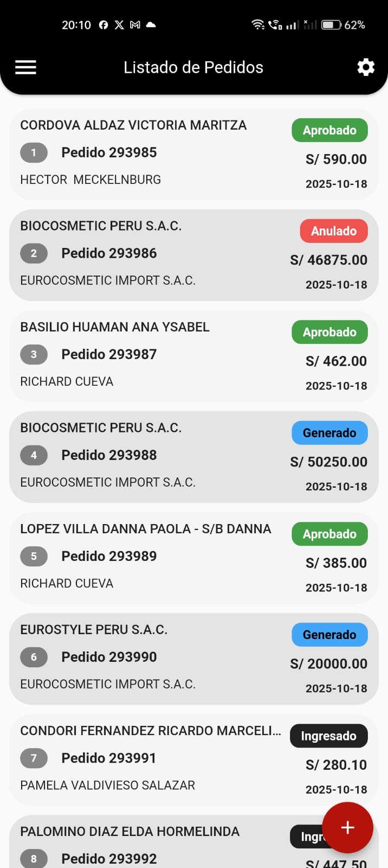This screenshot has height=868, width=388.
Task: Tap the Generado status for EUROSTYLE PERU
Action: pos(329,635)
